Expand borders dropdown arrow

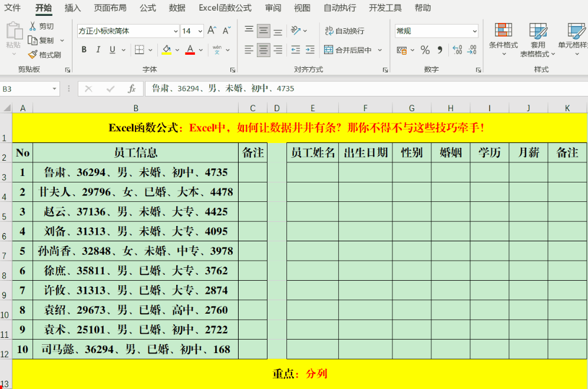(150, 50)
